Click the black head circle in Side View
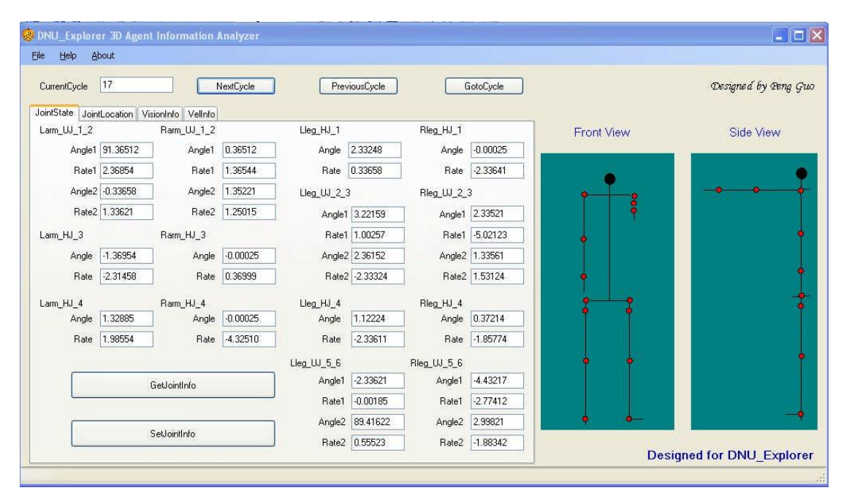 tap(802, 173)
